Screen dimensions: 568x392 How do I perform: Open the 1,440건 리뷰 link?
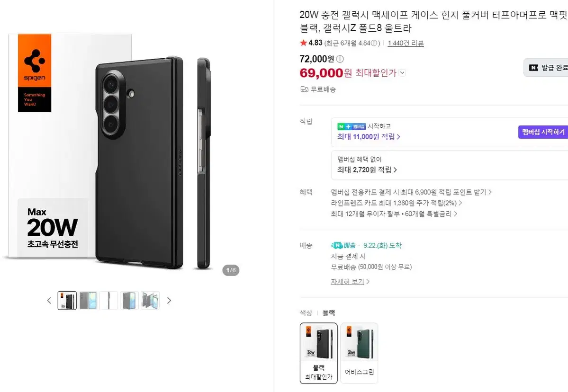pos(406,43)
